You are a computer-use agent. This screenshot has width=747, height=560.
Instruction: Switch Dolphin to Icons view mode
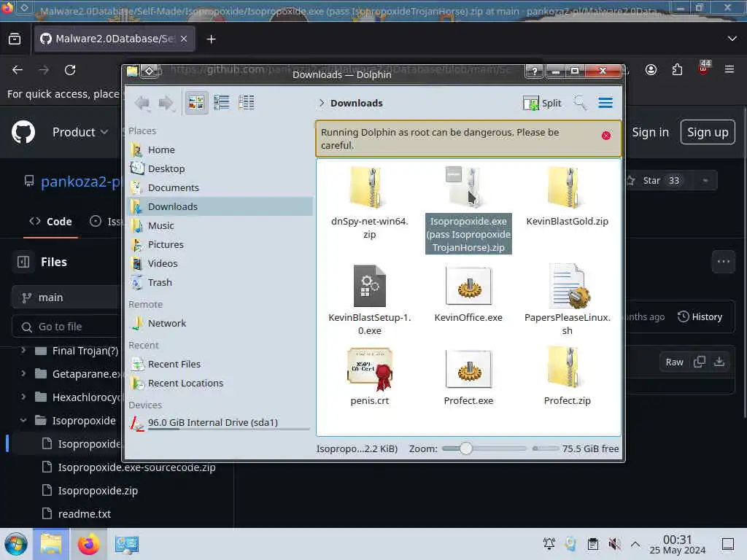196,102
